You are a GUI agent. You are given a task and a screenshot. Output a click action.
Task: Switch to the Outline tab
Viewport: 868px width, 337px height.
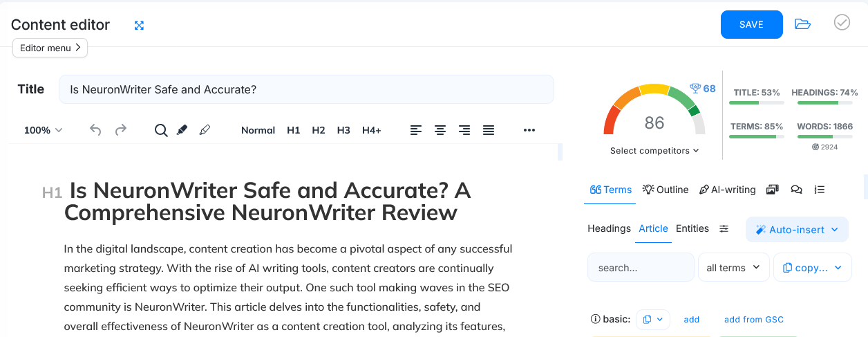(x=666, y=190)
